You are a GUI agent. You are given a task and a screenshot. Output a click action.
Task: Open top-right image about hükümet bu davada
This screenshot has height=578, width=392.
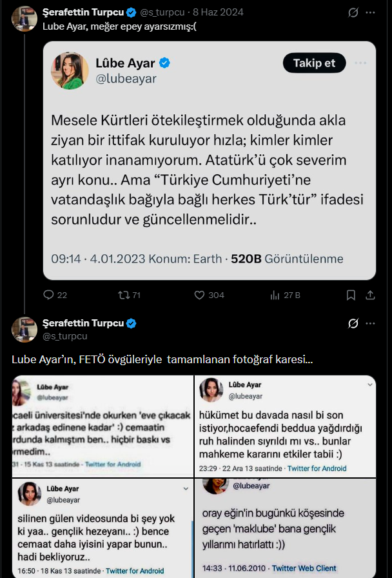pyautogui.click(x=285, y=426)
